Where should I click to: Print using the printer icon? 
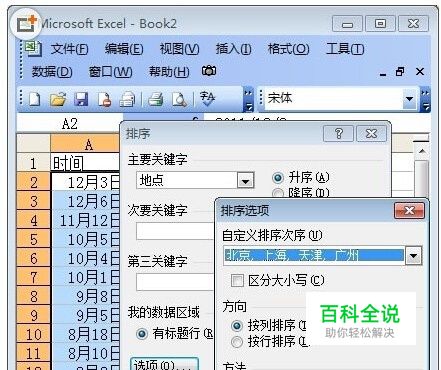point(155,99)
